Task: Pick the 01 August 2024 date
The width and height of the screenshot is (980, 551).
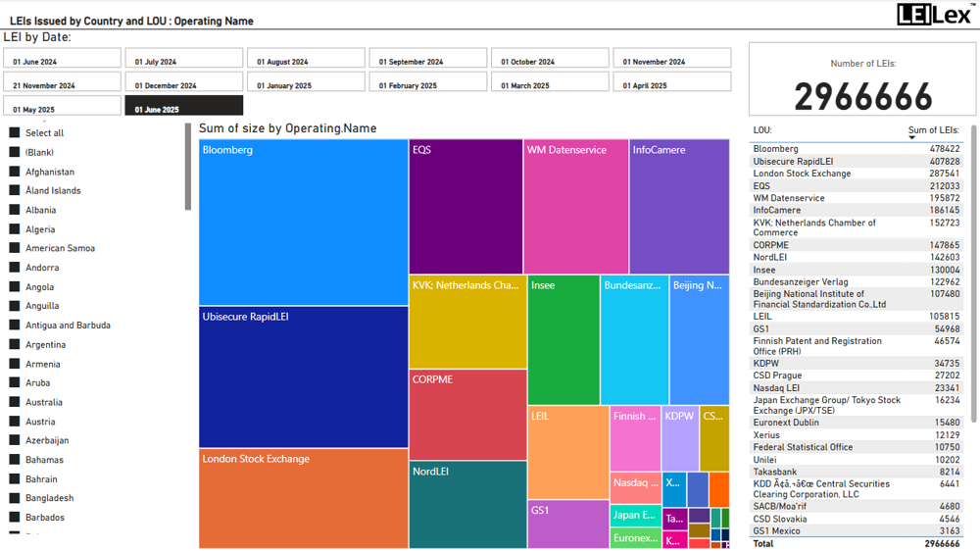Action: click(306, 58)
